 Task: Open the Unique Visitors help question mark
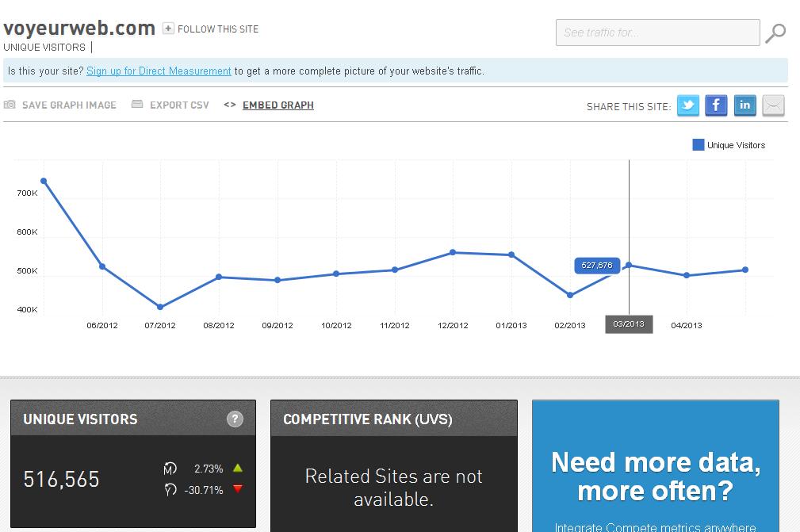tap(235, 419)
